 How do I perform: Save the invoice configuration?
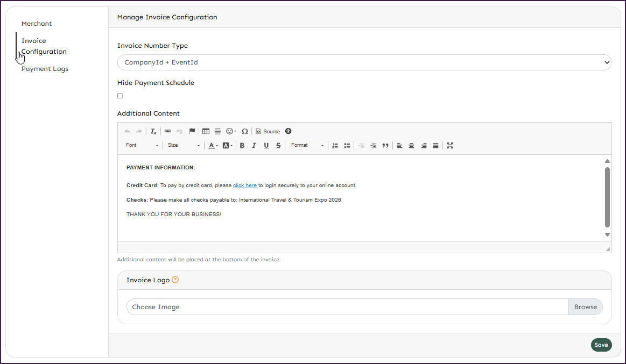pyautogui.click(x=601, y=345)
